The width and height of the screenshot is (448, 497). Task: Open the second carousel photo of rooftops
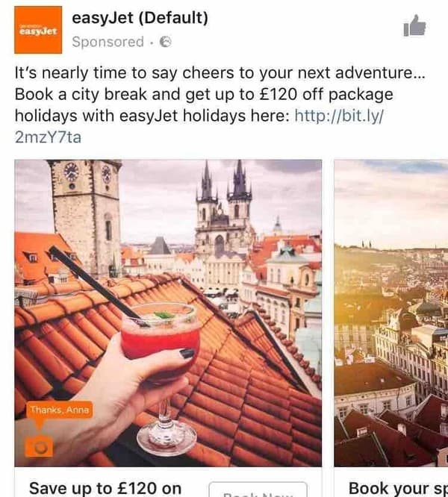pyautogui.click(x=391, y=313)
